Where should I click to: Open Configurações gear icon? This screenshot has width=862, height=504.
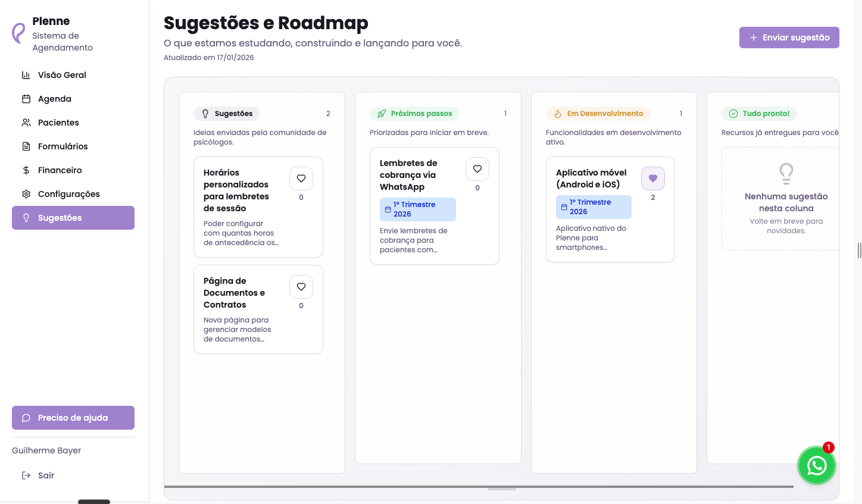tap(26, 194)
